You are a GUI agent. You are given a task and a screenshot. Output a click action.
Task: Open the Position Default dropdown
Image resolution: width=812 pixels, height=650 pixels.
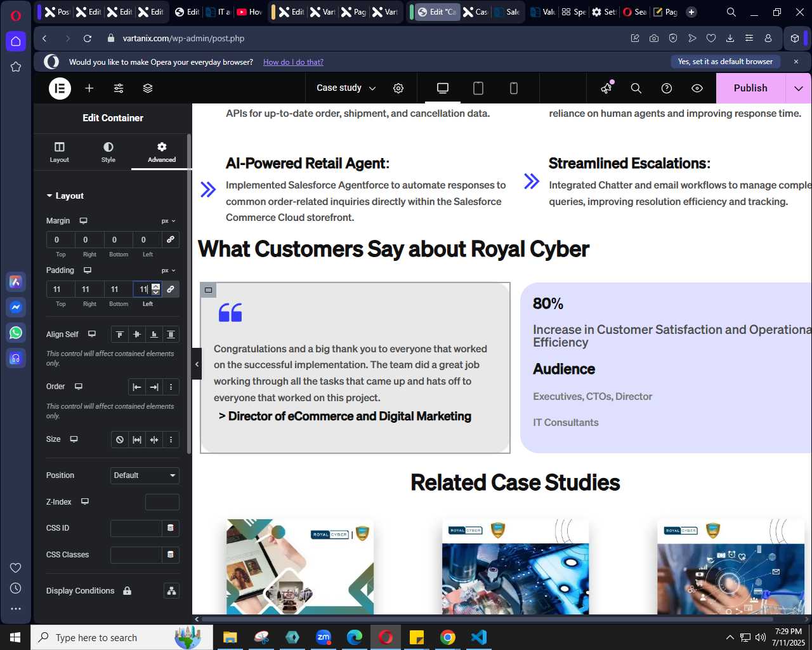coord(145,475)
